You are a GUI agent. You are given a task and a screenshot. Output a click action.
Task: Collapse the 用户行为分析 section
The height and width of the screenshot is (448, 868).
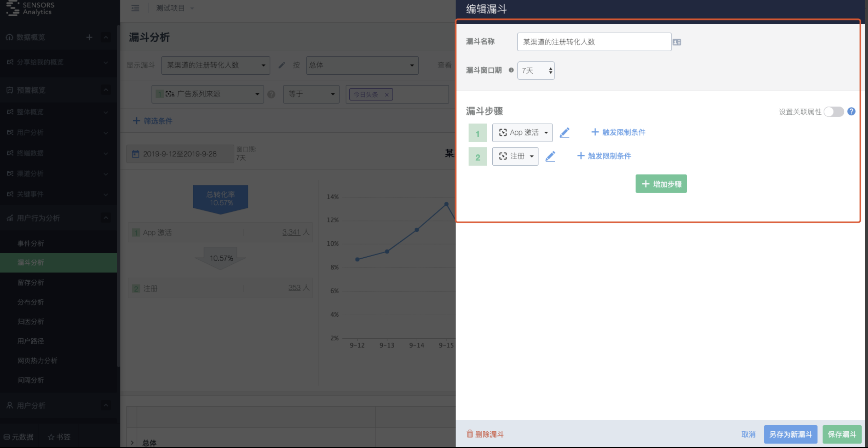(x=105, y=218)
